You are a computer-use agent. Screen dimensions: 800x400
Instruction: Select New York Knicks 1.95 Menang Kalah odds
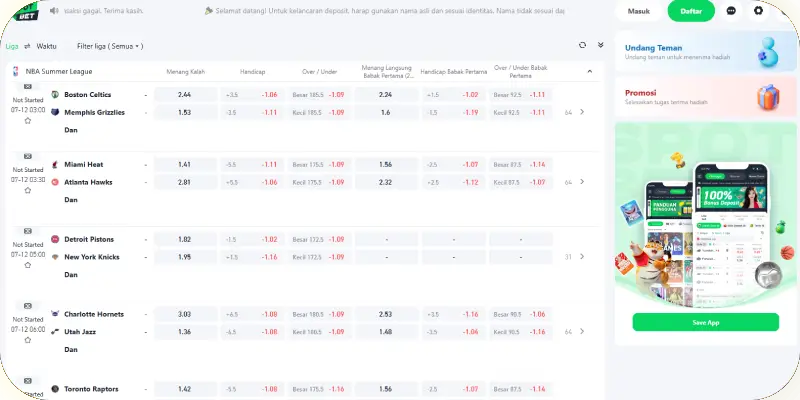185,257
